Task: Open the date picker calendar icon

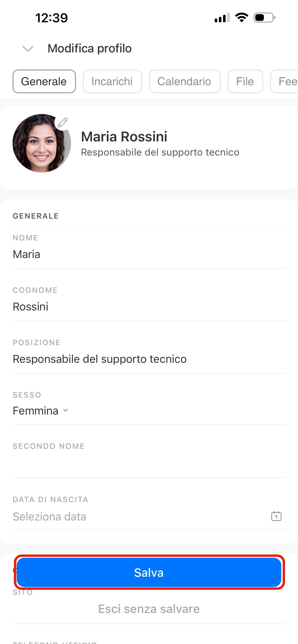Action: (x=276, y=516)
